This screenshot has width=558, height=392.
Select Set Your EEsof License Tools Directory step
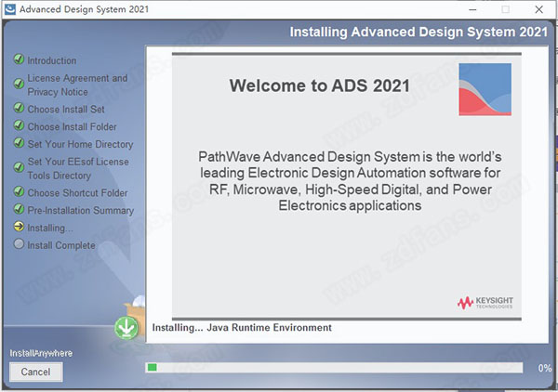pos(78,168)
